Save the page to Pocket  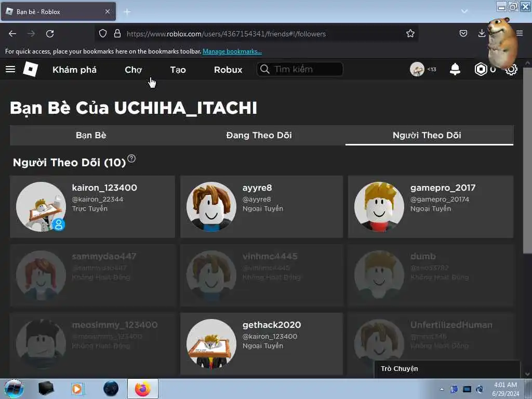coord(463,33)
